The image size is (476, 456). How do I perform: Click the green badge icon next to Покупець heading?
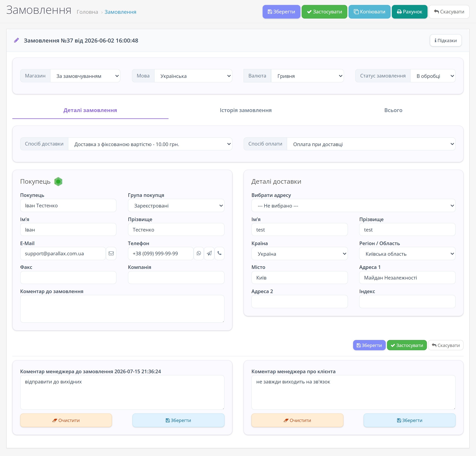point(58,182)
